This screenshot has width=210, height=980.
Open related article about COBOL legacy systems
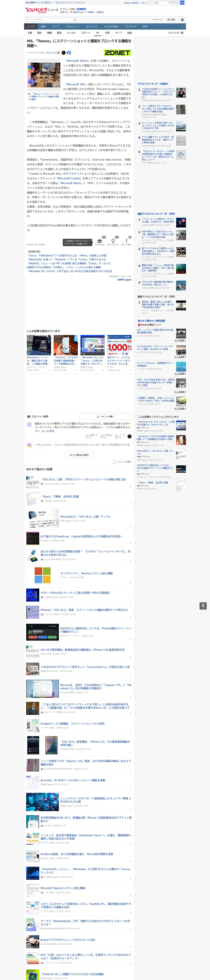click(64, 267)
